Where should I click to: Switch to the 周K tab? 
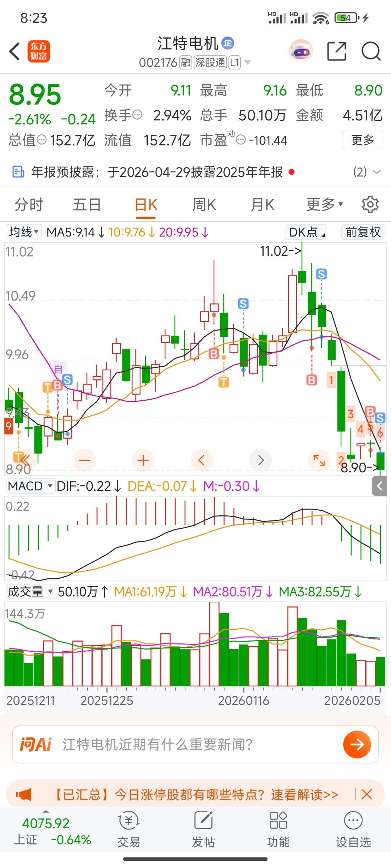(204, 205)
